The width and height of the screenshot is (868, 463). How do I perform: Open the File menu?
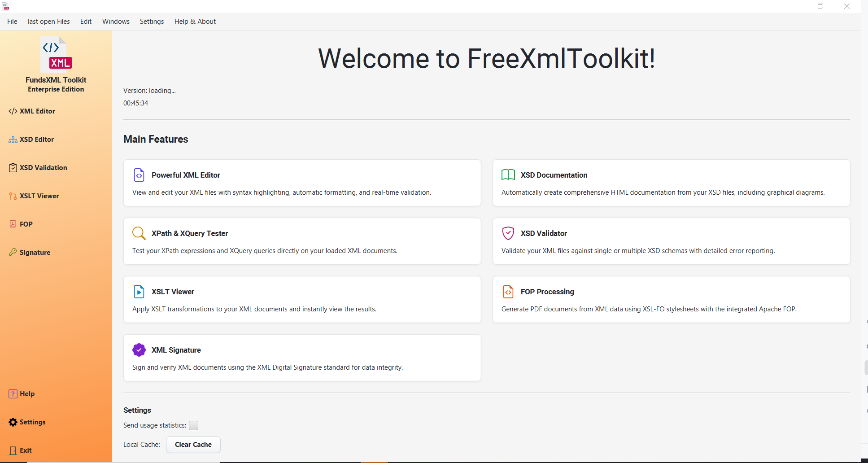coord(12,22)
